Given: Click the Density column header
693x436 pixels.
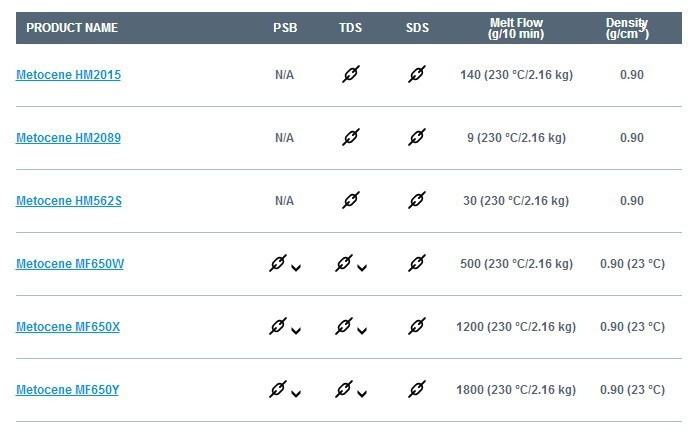Looking at the screenshot, I should 627,28.
